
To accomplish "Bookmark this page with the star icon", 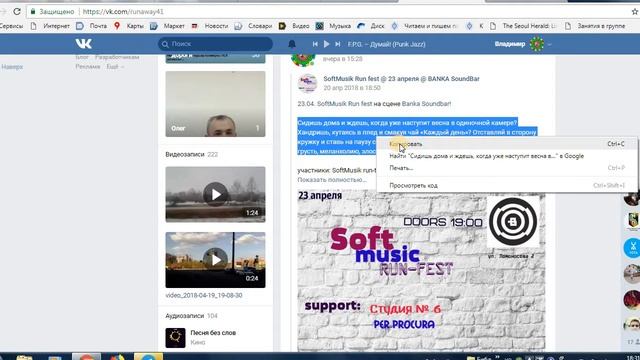I will (x=635, y=11).
